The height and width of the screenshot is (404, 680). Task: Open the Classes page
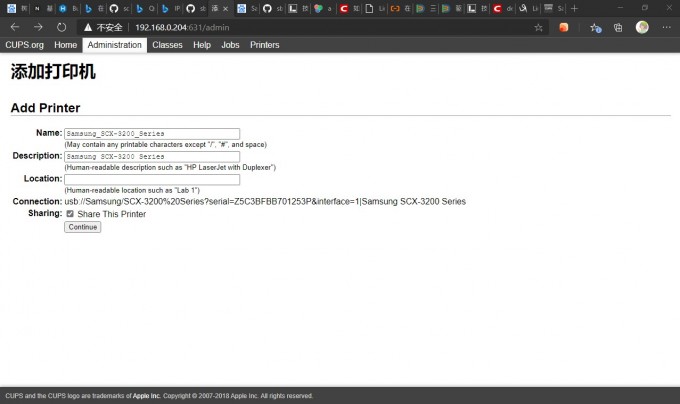pyautogui.click(x=167, y=45)
